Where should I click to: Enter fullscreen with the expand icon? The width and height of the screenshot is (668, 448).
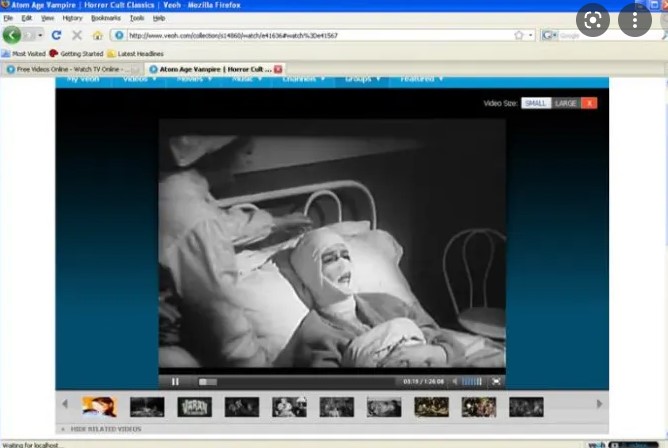coord(496,382)
